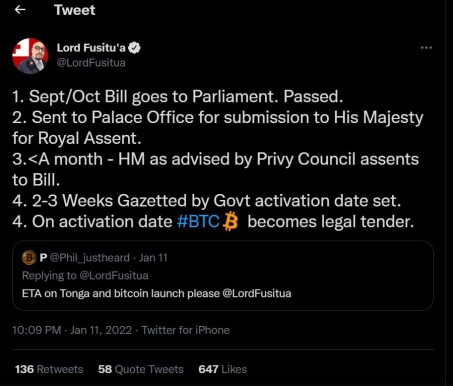
Task: Visit the @LordFusitua handle under display name
Action: (x=91, y=63)
